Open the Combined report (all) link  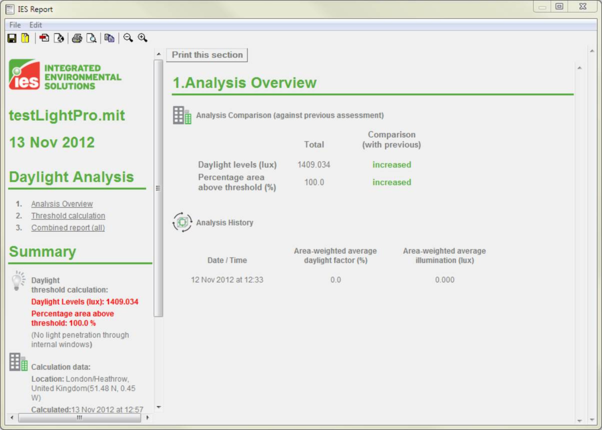click(x=68, y=228)
